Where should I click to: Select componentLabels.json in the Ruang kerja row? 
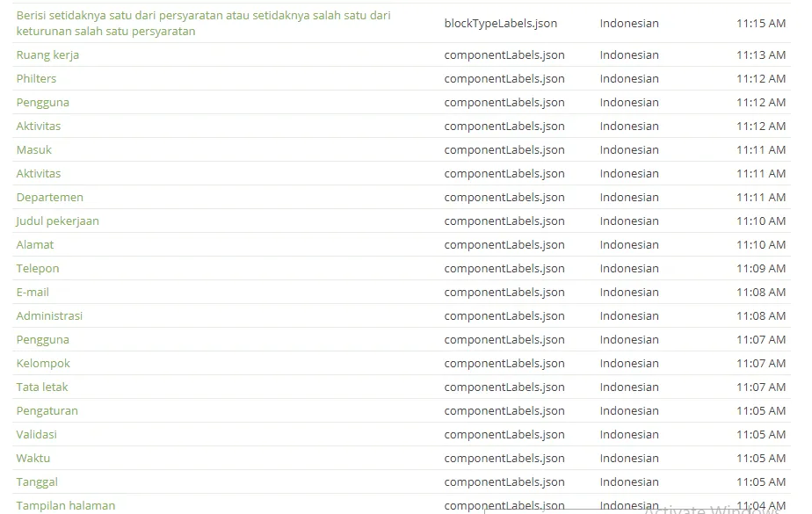(504, 54)
